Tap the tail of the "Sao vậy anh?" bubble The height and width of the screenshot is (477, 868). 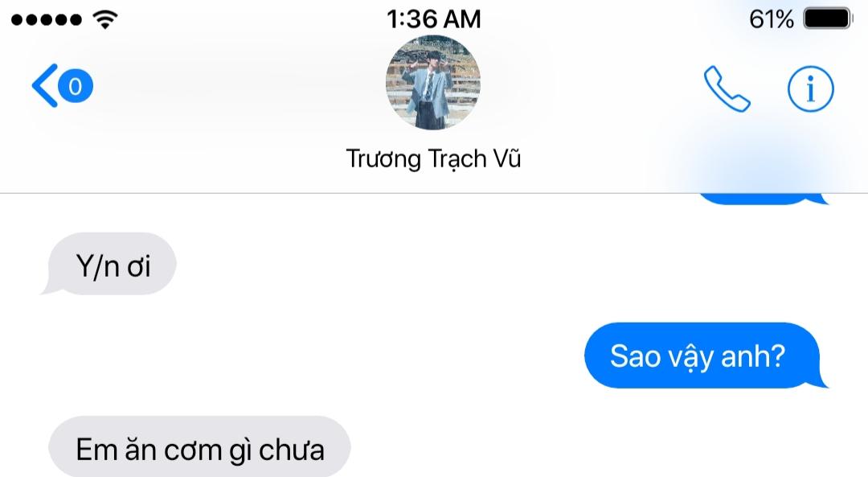(x=821, y=380)
